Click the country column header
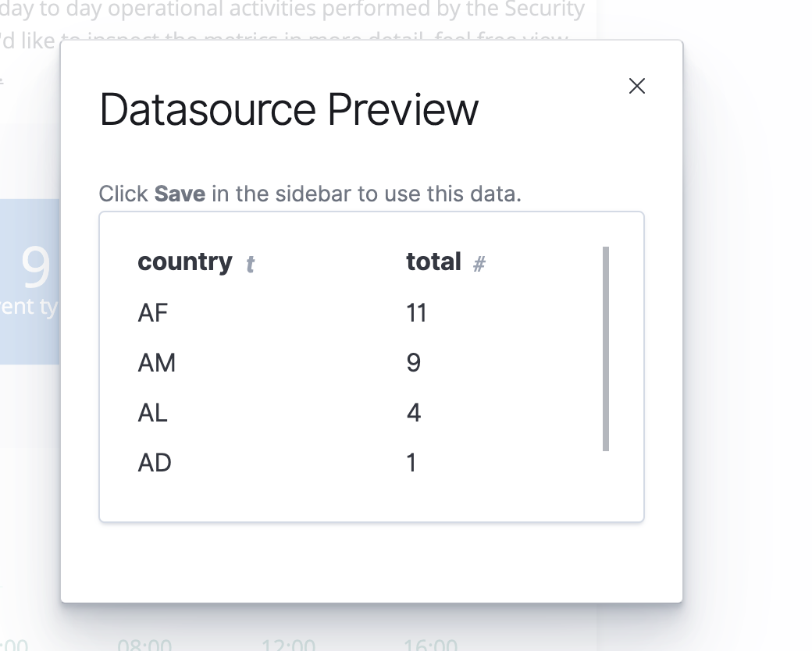 click(x=185, y=262)
